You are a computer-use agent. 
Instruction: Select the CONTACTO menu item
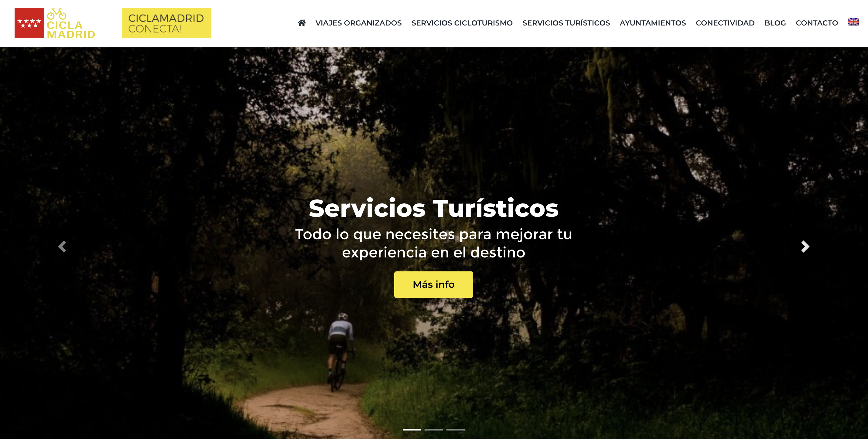[818, 22]
